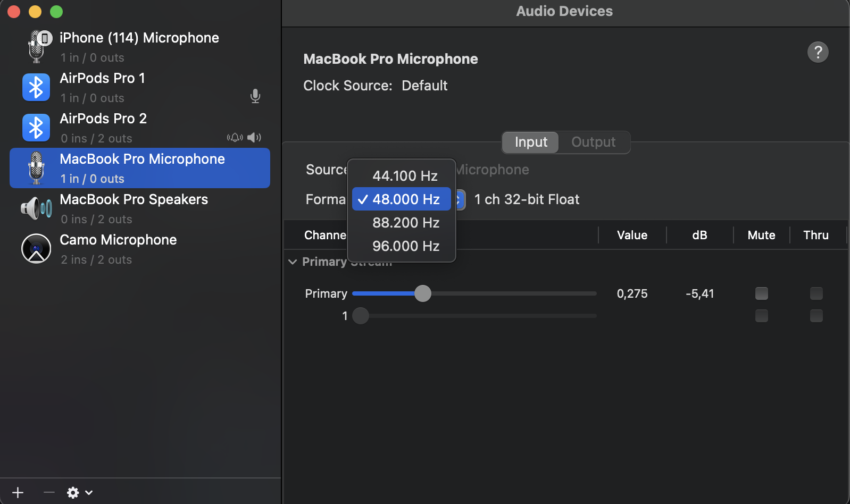Viewport: 850px width, 504px height.
Task: Choose 88.200 Hz sample rate
Action: (x=402, y=223)
